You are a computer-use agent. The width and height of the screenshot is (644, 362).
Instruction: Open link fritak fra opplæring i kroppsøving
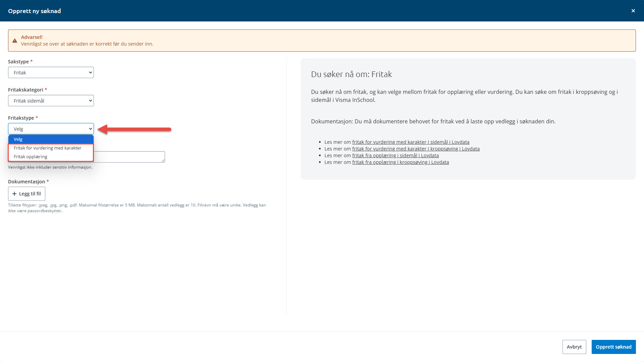click(400, 162)
